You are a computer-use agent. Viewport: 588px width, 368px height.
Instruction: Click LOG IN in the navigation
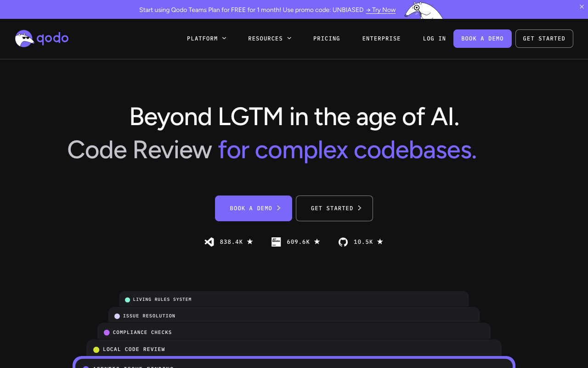point(434,39)
